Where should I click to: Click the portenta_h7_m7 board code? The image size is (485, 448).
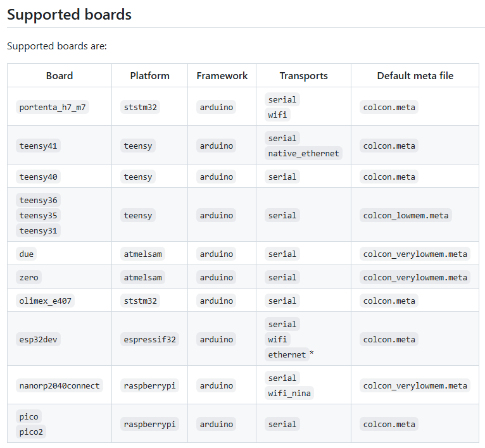pyautogui.click(x=53, y=107)
